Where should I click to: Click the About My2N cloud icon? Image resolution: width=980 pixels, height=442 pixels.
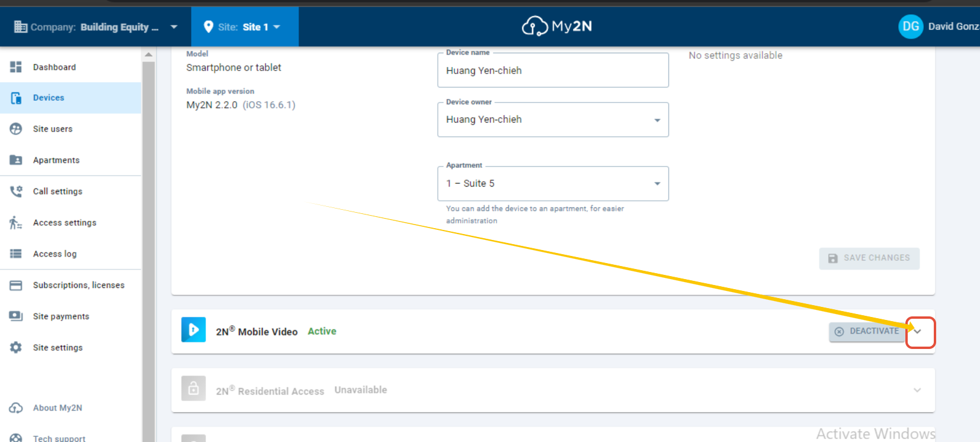(16, 408)
